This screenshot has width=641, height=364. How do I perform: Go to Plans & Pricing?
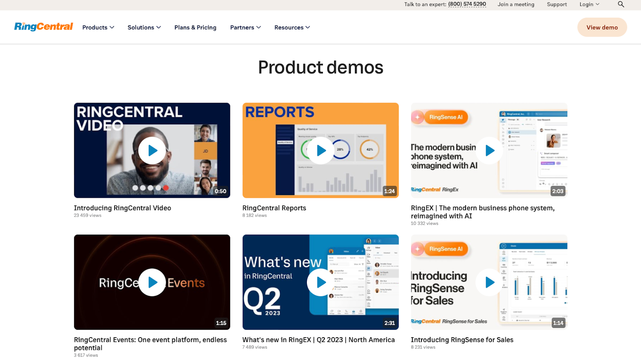(x=196, y=27)
